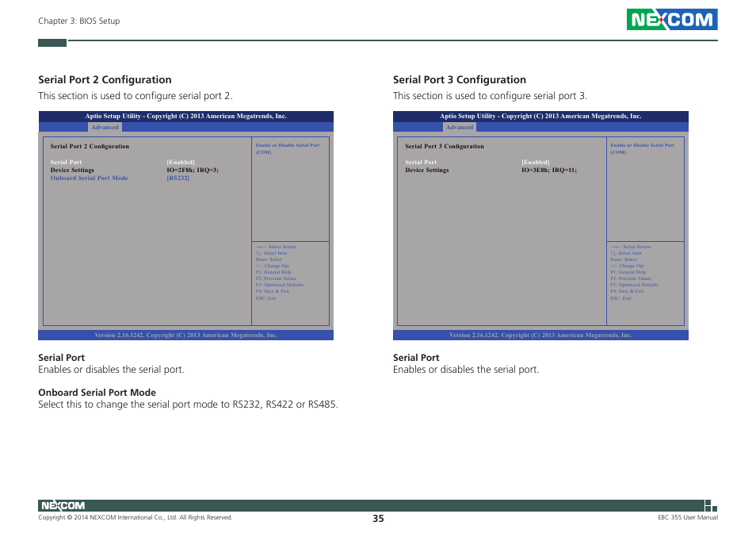
Task: Toggle [Enabled] value in Serial Port 2 screen
Action: click(181, 162)
